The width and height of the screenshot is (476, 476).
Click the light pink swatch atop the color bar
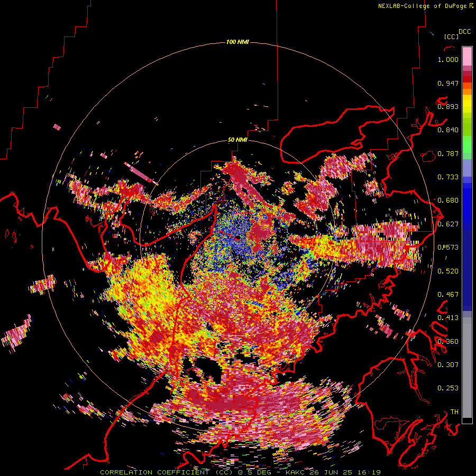click(x=467, y=56)
